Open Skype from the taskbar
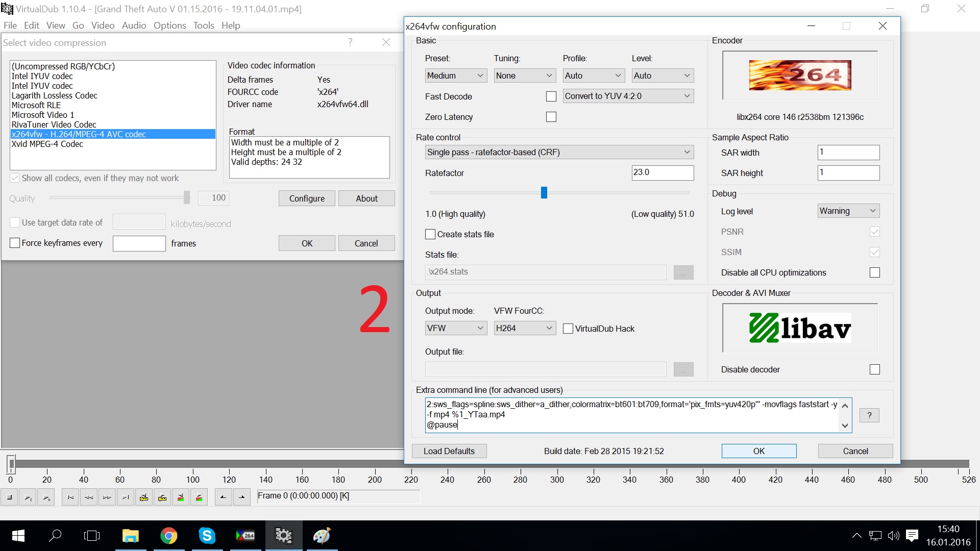Viewport: 980px width, 551px height. [x=207, y=536]
